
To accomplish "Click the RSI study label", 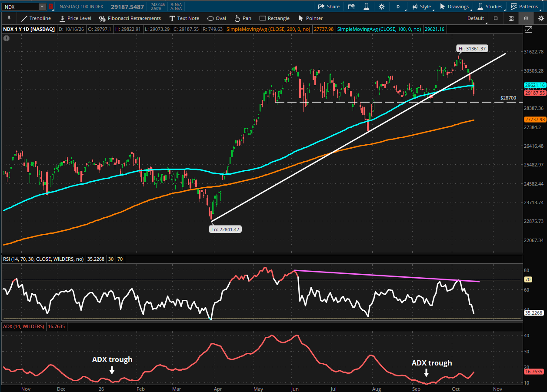I will (x=43, y=259).
